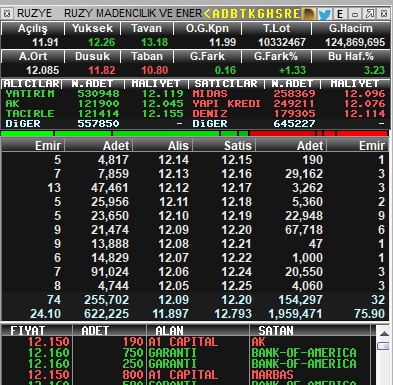Viewport: 393px width, 385px height.
Task: Select seller broker MIDAS
Action: (x=210, y=94)
